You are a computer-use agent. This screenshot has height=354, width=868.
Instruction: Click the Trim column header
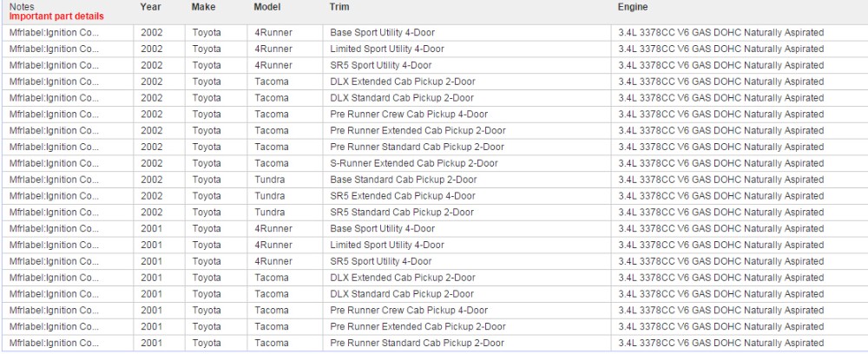point(339,7)
